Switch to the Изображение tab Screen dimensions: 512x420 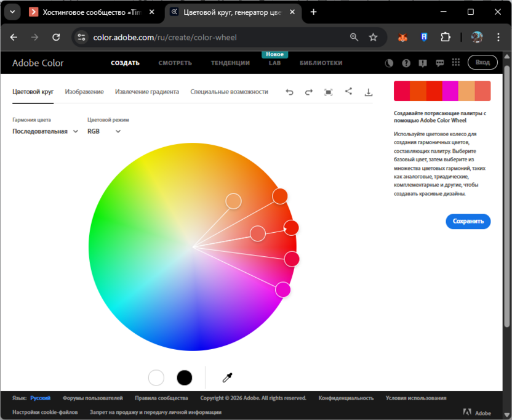pos(84,91)
